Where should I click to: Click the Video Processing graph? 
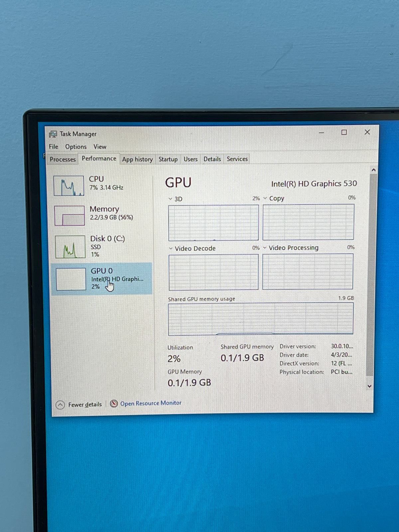coord(308,272)
